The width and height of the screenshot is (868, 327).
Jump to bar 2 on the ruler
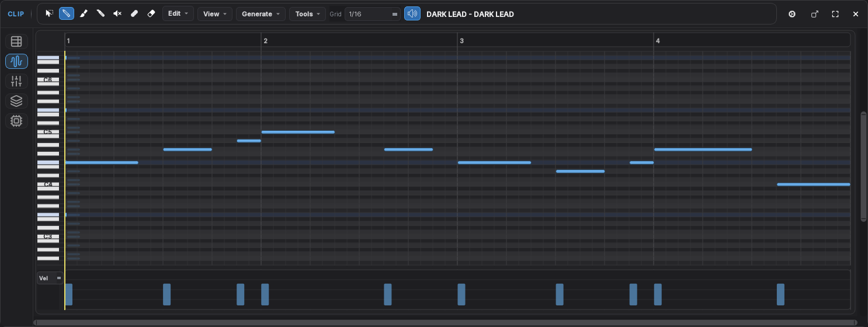pyautogui.click(x=265, y=41)
